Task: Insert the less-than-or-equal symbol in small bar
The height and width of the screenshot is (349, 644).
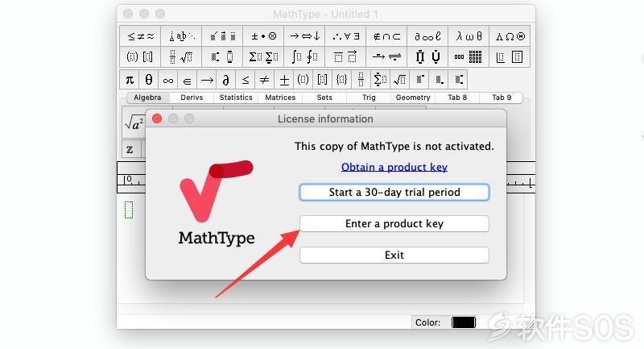Action: (x=246, y=80)
